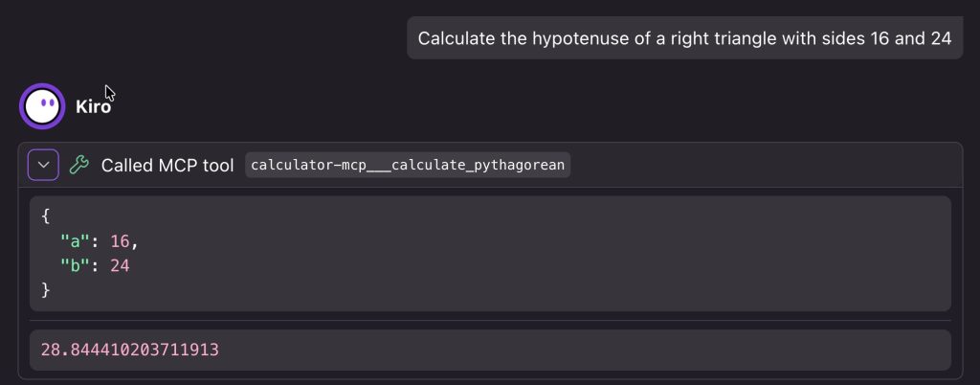Select the calculator-mcp___calculate_pythagorean tool name badge
980x385 pixels.
408,165
